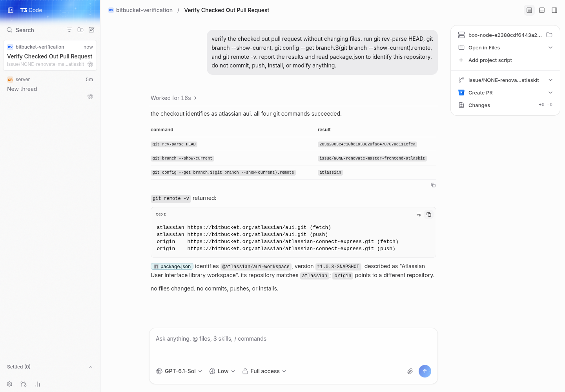
Task: Click Open in Files
Action: click(484, 47)
